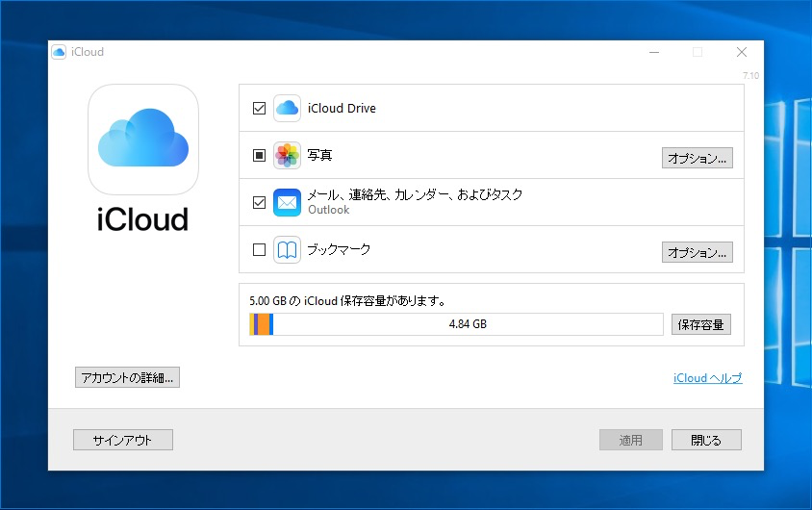812x510 pixels.
Task: Click the iCloud Drive label
Action: [x=342, y=108]
